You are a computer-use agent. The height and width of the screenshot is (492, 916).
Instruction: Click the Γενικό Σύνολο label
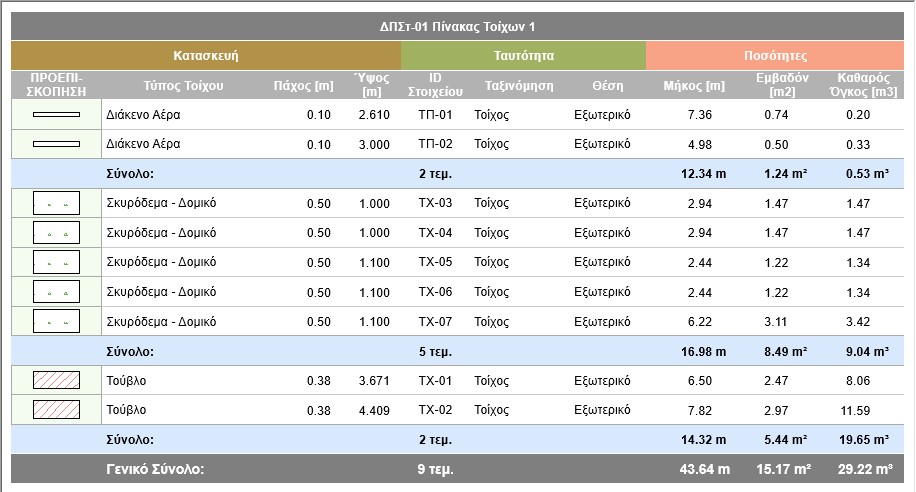coord(155,468)
